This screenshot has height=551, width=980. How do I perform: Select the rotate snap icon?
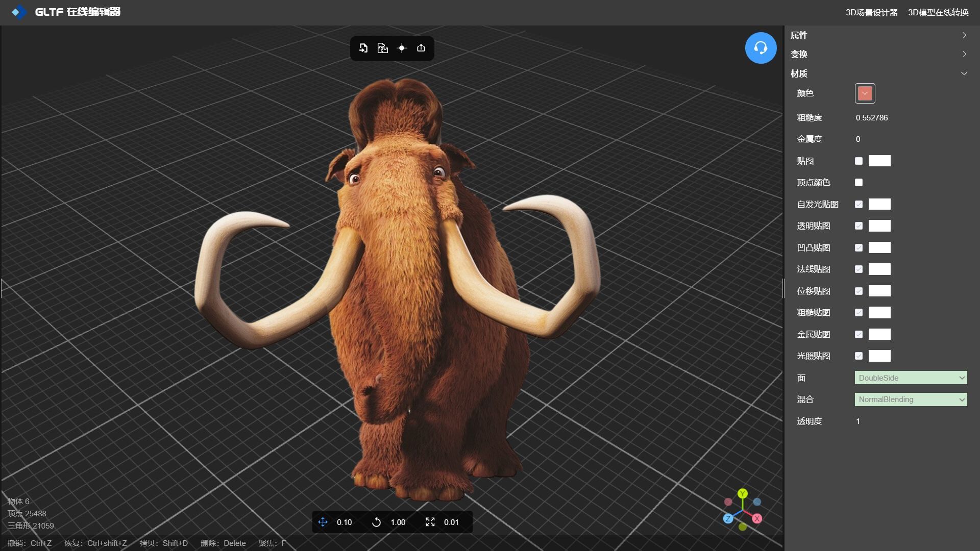click(x=376, y=522)
